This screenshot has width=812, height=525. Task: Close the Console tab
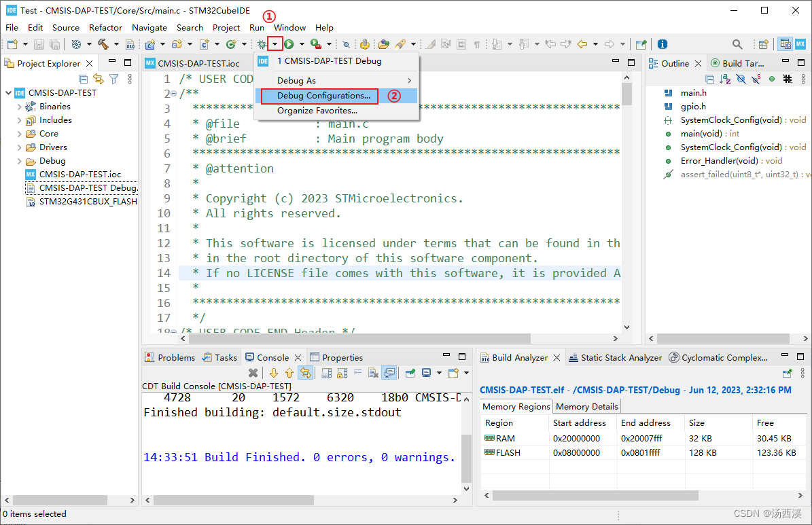coord(298,358)
